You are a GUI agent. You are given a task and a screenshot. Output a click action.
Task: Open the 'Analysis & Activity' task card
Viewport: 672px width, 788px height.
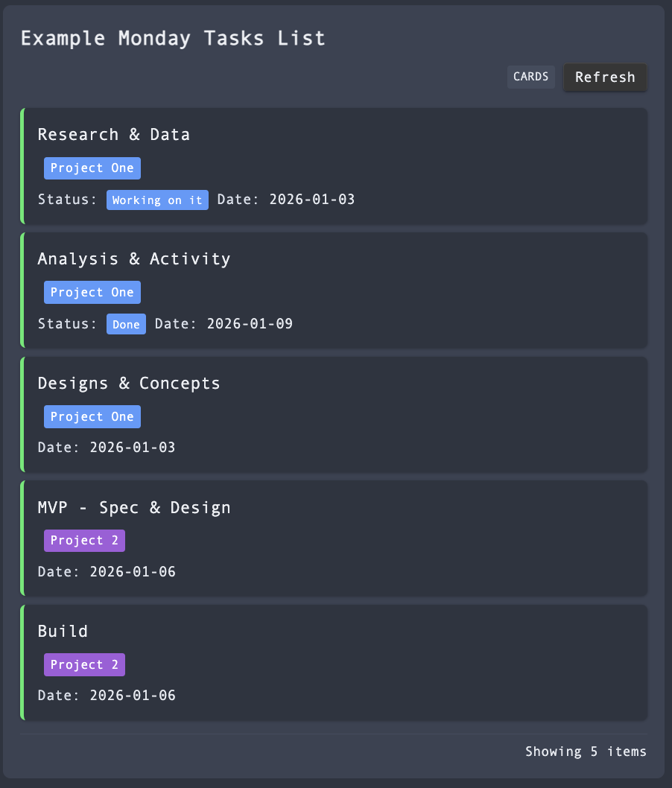335,258
